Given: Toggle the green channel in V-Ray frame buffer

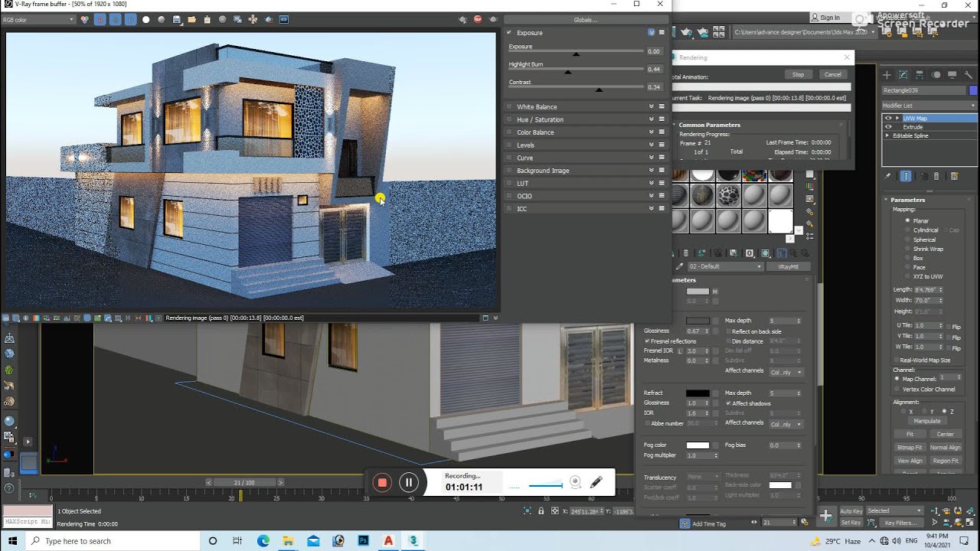Looking at the screenshot, I should click(x=116, y=20).
